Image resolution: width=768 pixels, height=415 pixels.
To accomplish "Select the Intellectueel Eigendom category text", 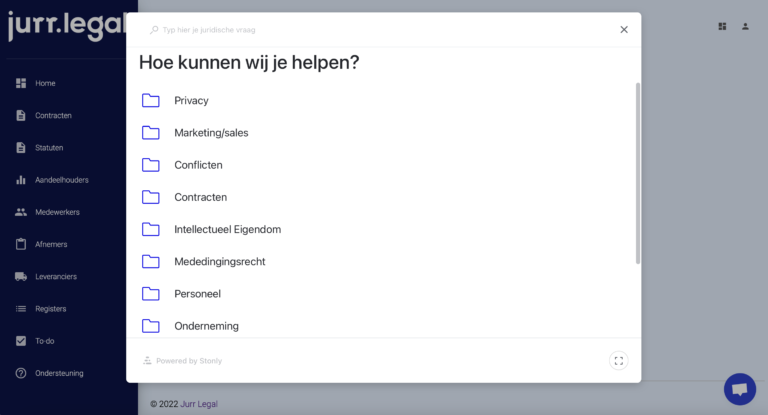I will [228, 229].
